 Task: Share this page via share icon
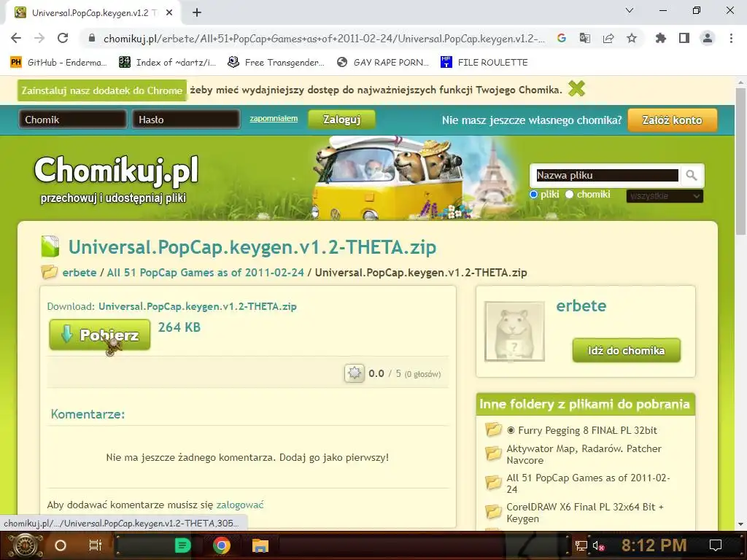point(608,38)
